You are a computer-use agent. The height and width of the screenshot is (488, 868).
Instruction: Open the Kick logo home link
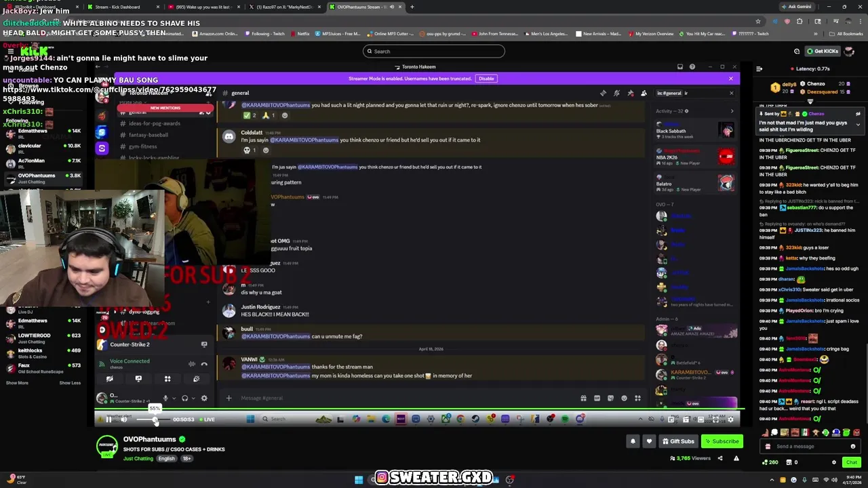[34, 51]
